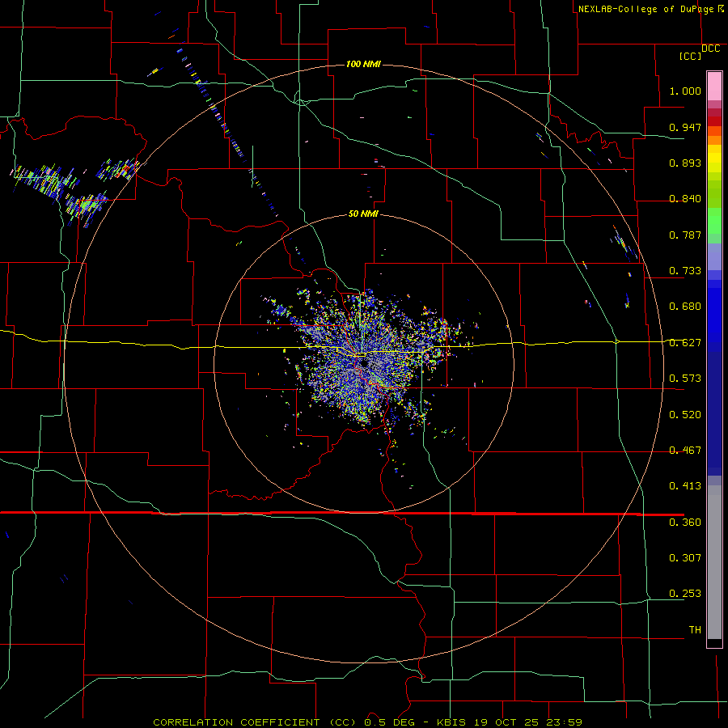Click the TH threshold label
This screenshot has height=728, width=728.
pos(695,630)
